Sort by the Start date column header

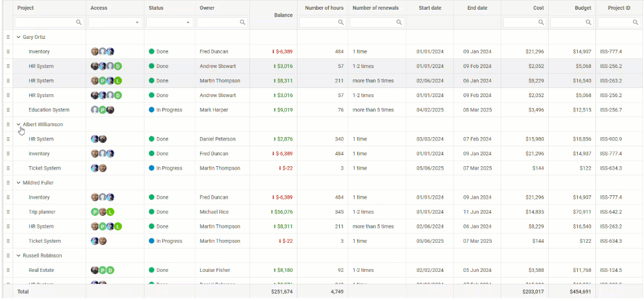coord(429,8)
